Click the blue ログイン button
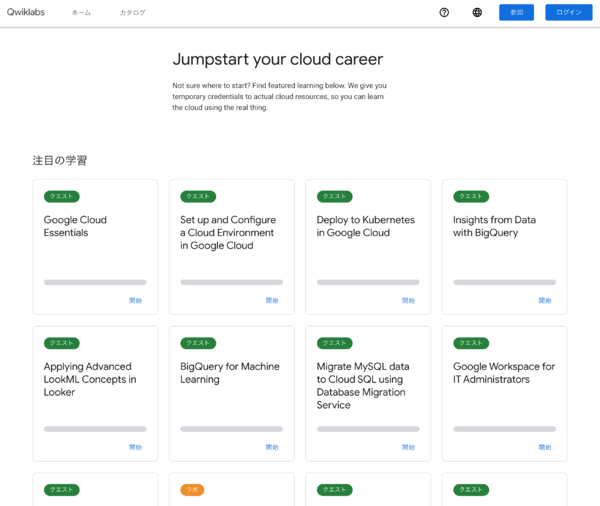 pos(569,13)
